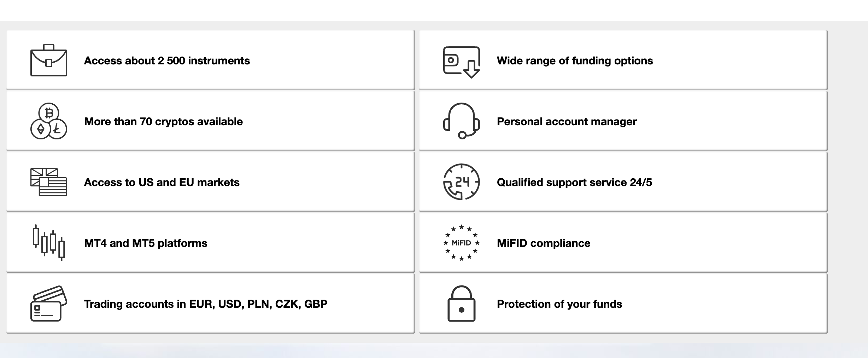The width and height of the screenshot is (868, 358).
Task: Select 'MiFID compliance' label
Action: (x=544, y=243)
